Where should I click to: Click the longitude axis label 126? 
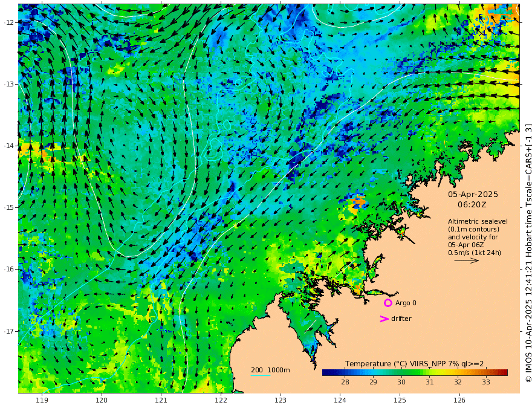point(459,401)
